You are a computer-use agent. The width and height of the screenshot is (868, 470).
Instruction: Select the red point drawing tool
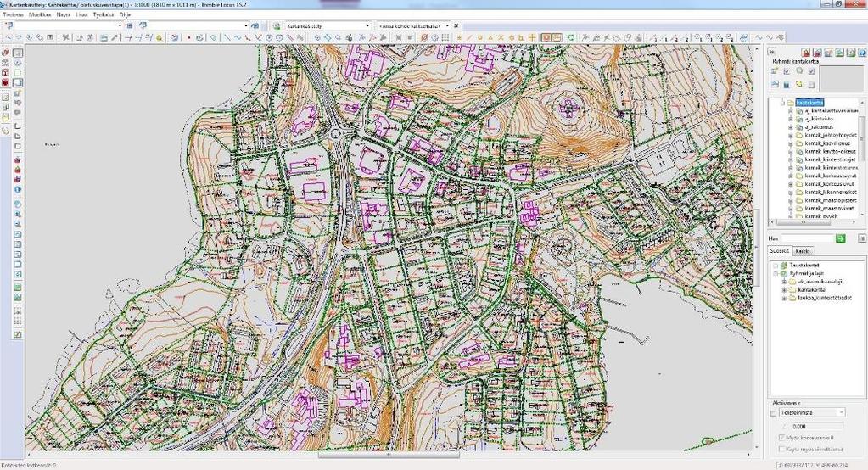(188, 37)
